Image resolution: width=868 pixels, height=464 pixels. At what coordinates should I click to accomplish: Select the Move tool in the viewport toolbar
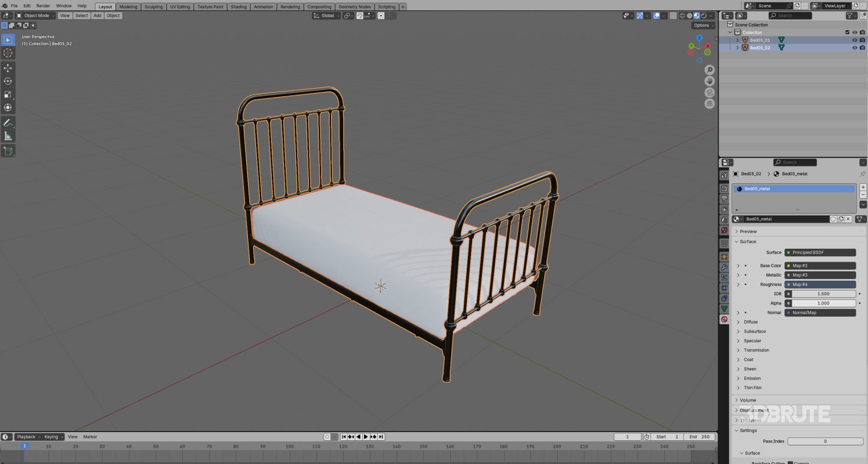[x=8, y=68]
